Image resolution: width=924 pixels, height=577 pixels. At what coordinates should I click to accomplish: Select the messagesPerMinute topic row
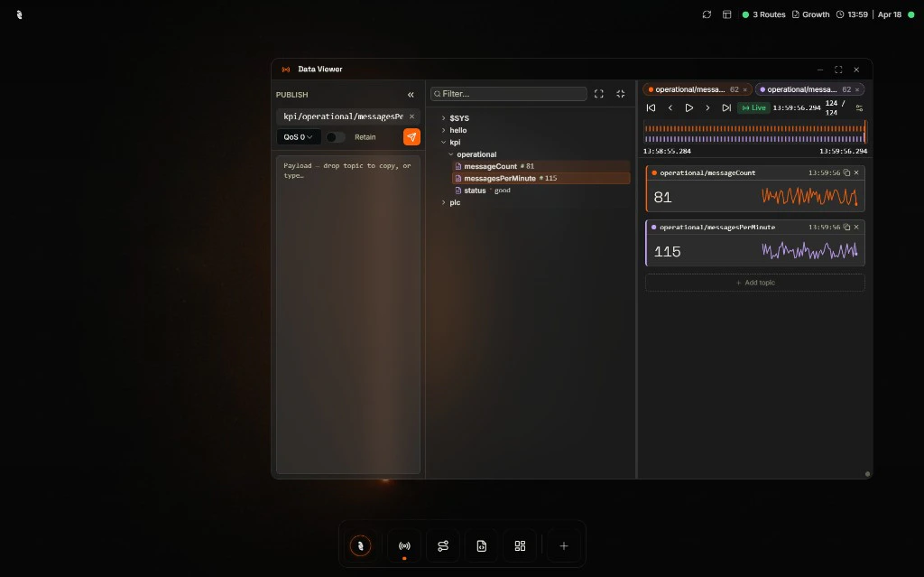(541, 178)
